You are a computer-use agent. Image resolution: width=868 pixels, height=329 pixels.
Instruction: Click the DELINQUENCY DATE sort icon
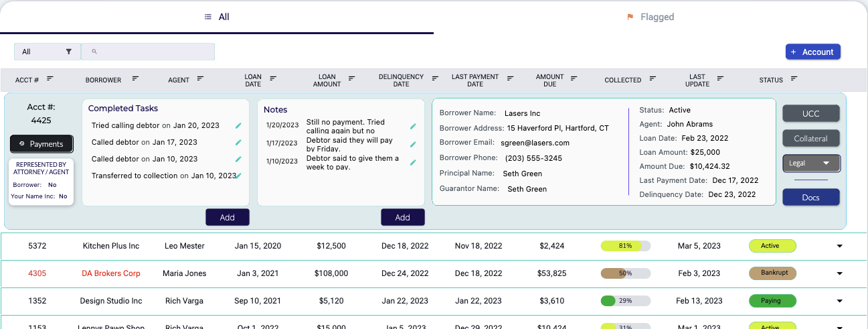tap(435, 79)
